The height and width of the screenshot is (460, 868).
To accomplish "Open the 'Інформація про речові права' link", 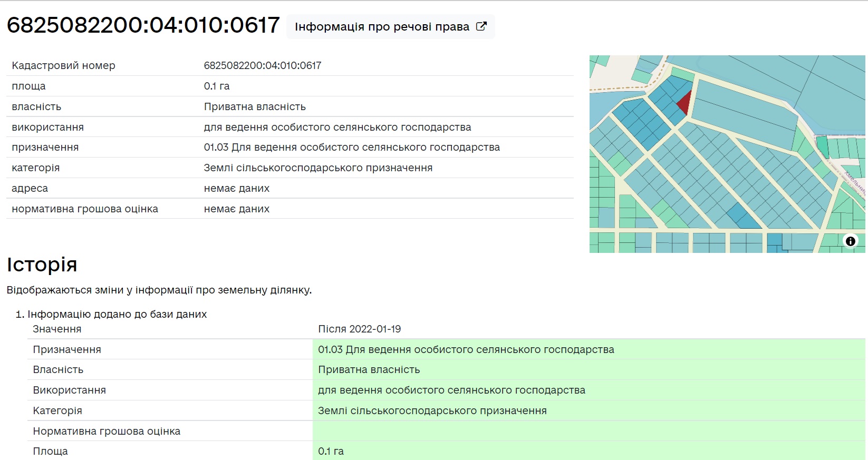I will click(382, 27).
